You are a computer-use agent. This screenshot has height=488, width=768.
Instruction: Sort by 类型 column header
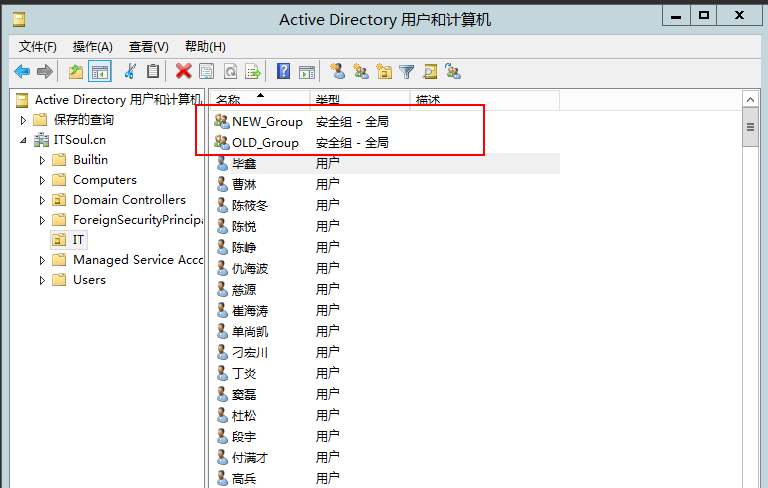360,100
